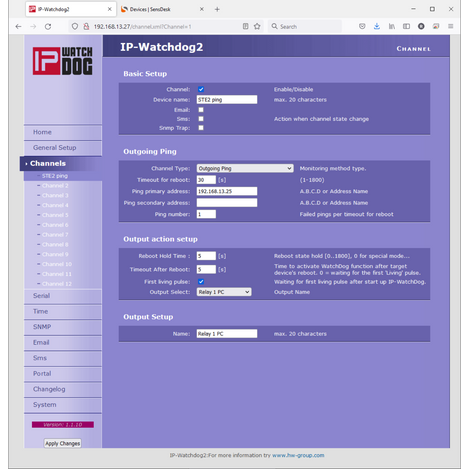The image size is (469, 469).
Task: Toggle the sidebar icon in toolbar
Action: (406, 26)
